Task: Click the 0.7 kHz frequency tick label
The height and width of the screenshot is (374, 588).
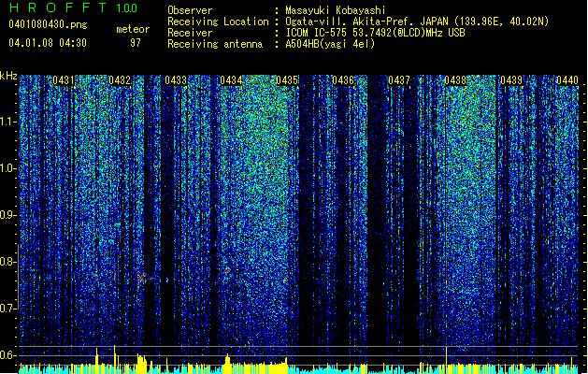Action: click(x=7, y=309)
